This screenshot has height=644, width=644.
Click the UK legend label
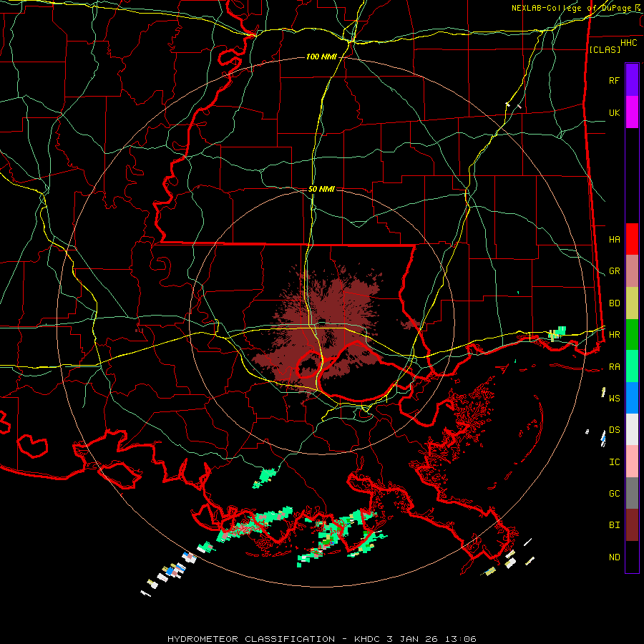pos(614,112)
